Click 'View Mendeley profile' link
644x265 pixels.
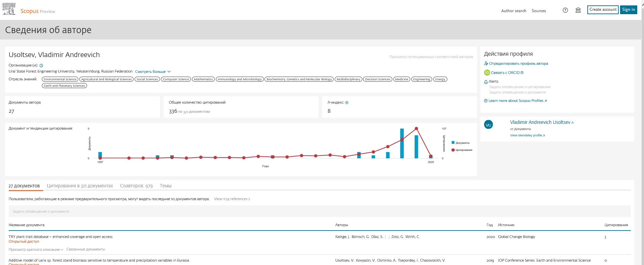[527, 135]
